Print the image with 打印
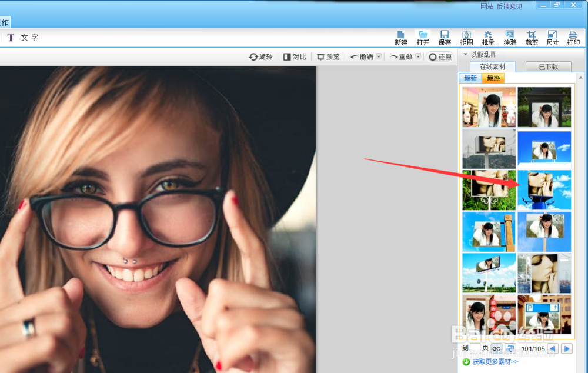Screen dimensions: 588x373 click(x=573, y=38)
